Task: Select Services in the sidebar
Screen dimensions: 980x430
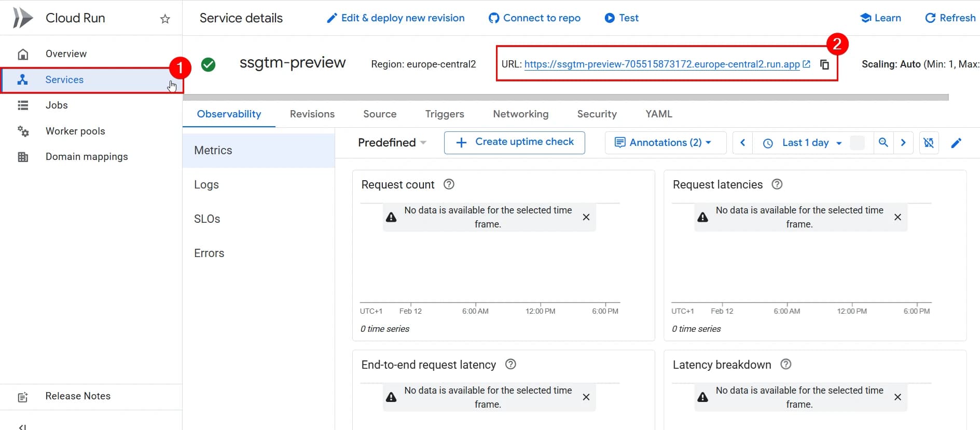Action: [x=91, y=80]
